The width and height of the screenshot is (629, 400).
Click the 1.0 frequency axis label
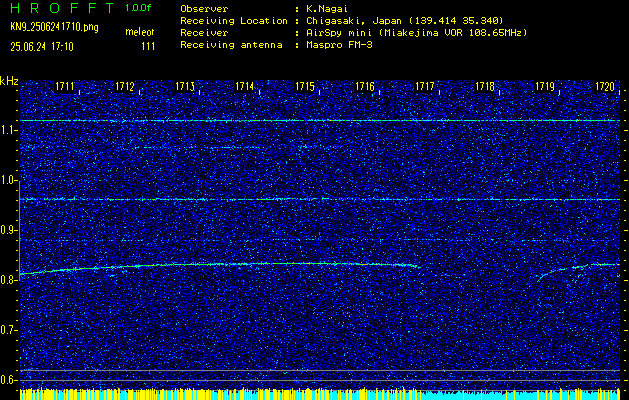coord(9,181)
